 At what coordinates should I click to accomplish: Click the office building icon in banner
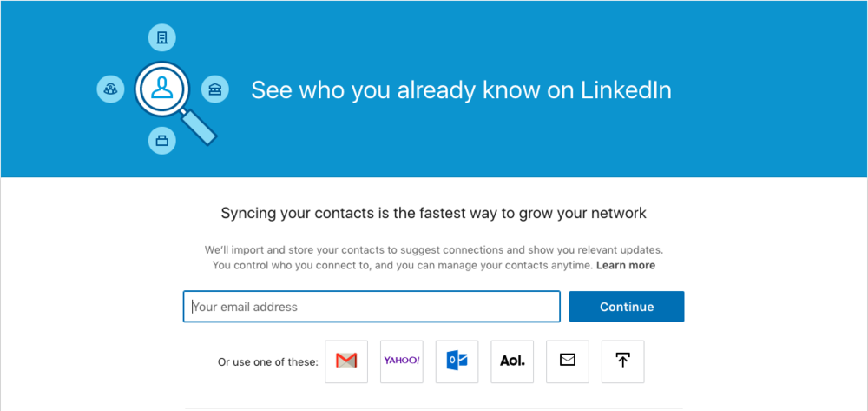point(162,38)
